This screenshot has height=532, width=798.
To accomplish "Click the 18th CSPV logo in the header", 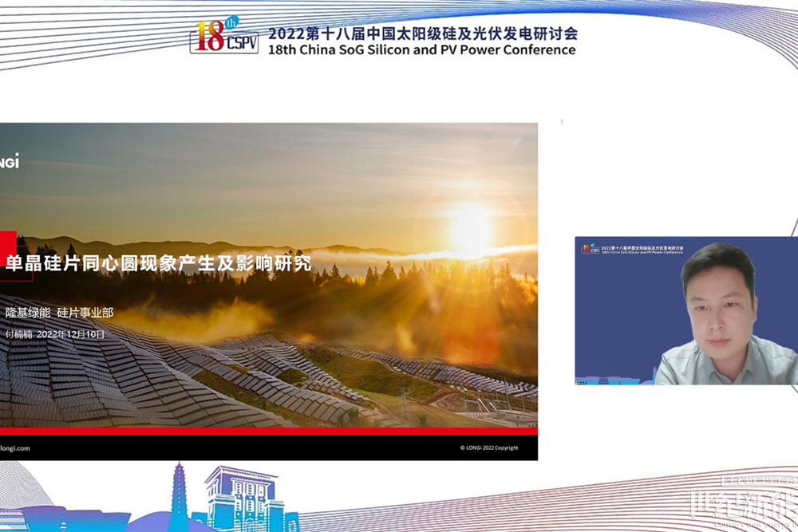I will (223, 37).
